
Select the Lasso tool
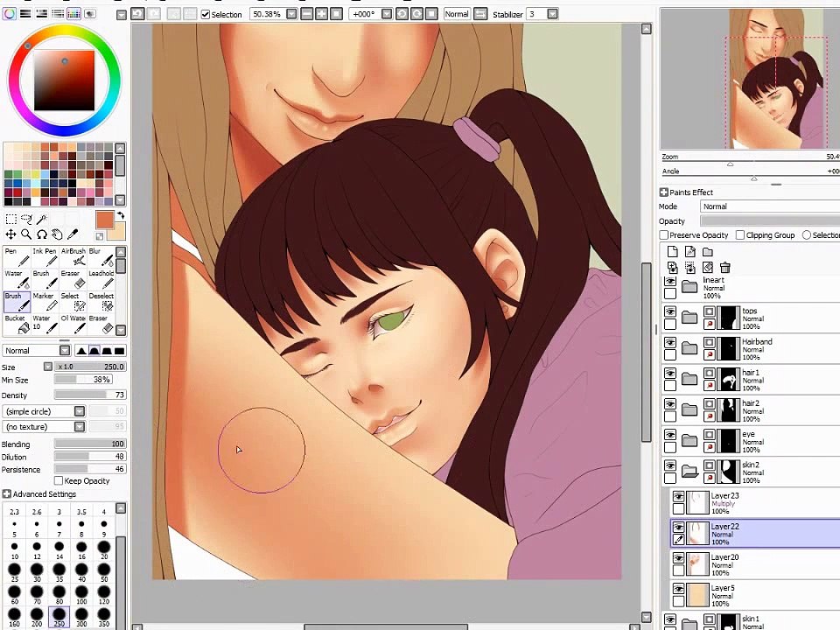click(x=26, y=219)
